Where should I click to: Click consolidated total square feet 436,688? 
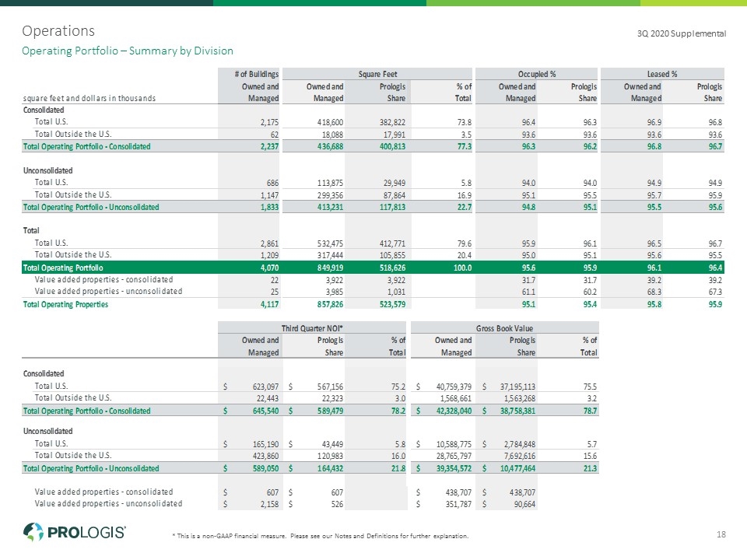(x=330, y=147)
